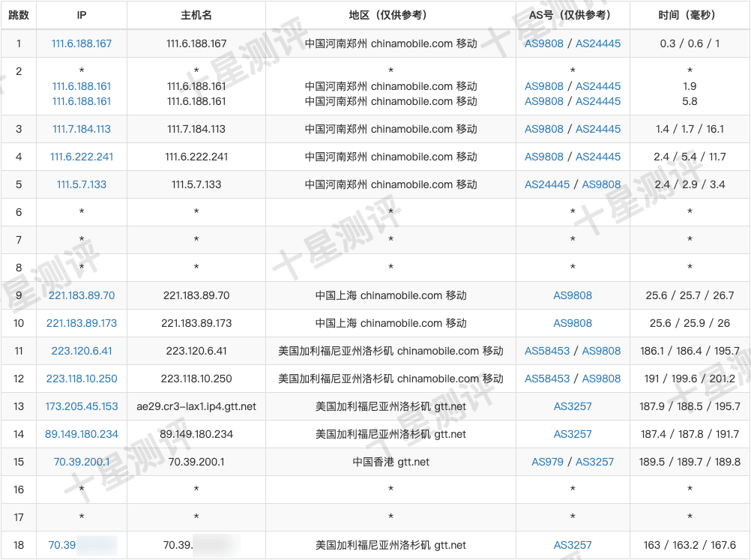751x560 pixels.
Task: Click the AS3257 link in the hop 15 row
Action: (595, 463)
